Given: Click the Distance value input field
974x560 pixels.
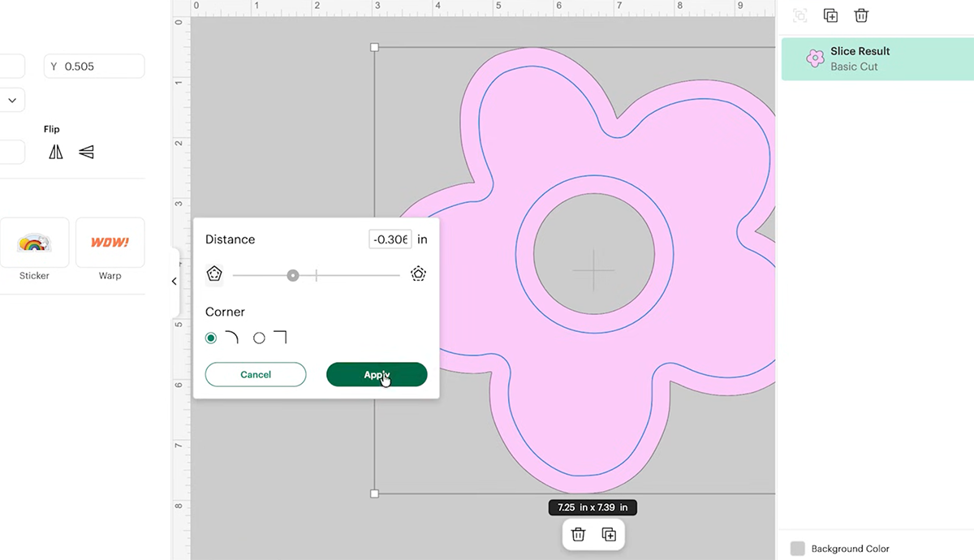Looking at the screenshot, I should pyautogui.click(x=390, y=239).
